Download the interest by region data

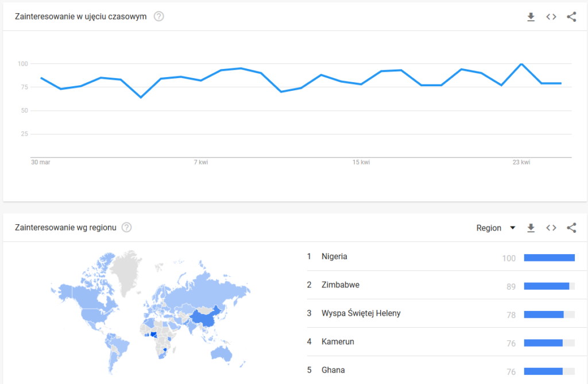click(x=531, y=228)
